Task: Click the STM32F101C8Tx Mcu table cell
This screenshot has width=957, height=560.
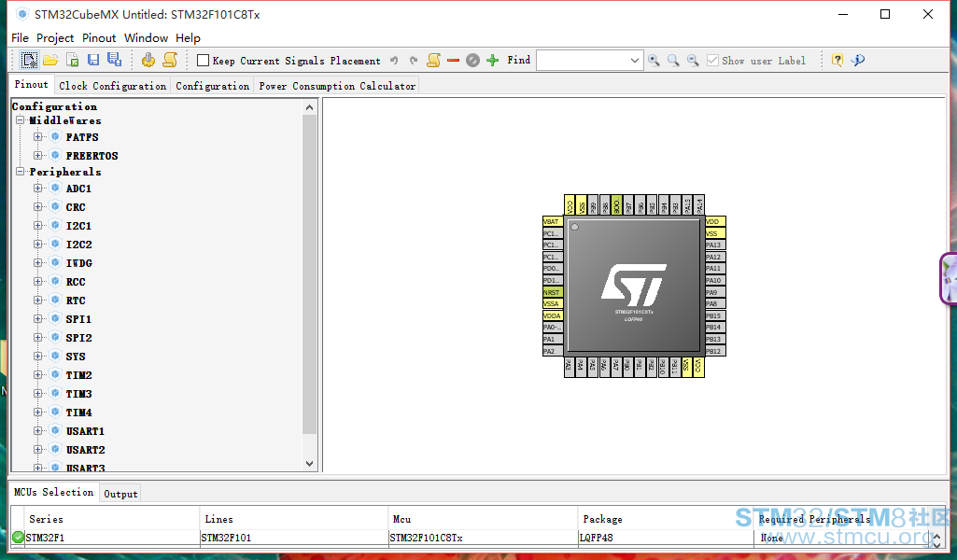Action: (482, 538)
